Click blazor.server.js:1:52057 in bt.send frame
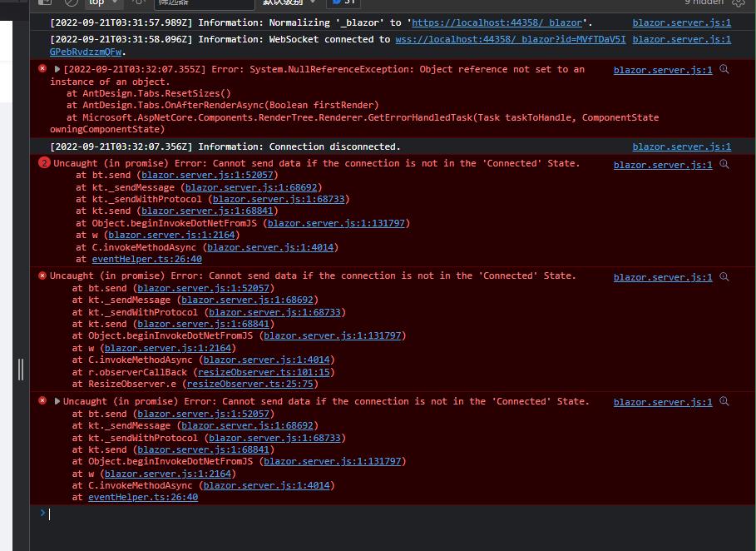Screen dimensions: 756x551 click(207, 176)
